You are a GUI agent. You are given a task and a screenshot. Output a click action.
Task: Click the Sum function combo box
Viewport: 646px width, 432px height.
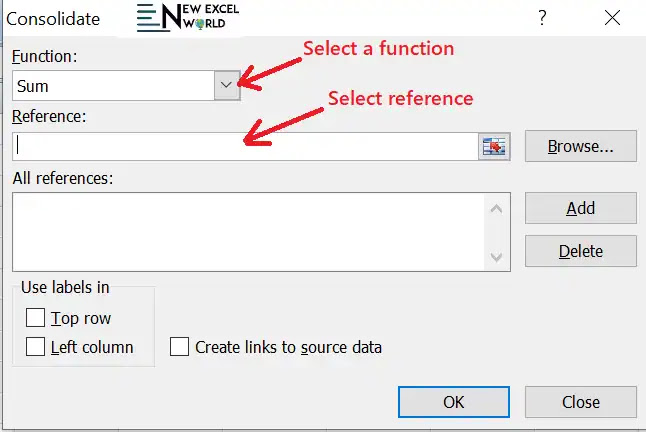tap(126, 85)
